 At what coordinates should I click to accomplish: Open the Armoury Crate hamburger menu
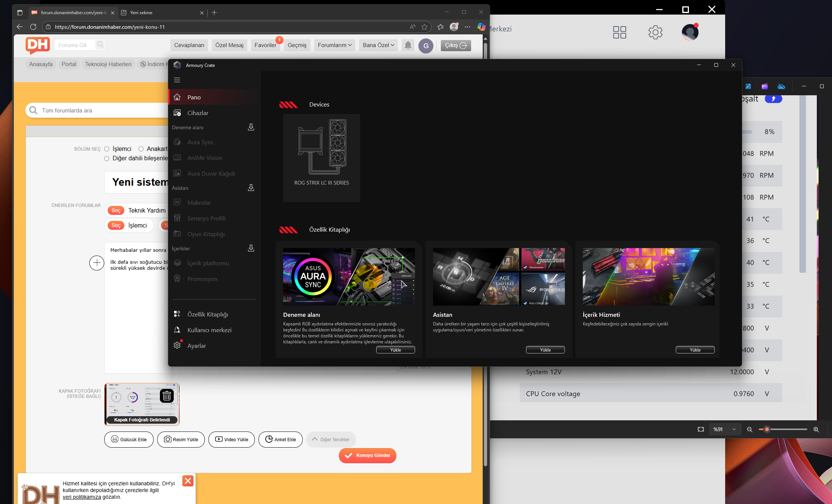[x=177, y=80]
